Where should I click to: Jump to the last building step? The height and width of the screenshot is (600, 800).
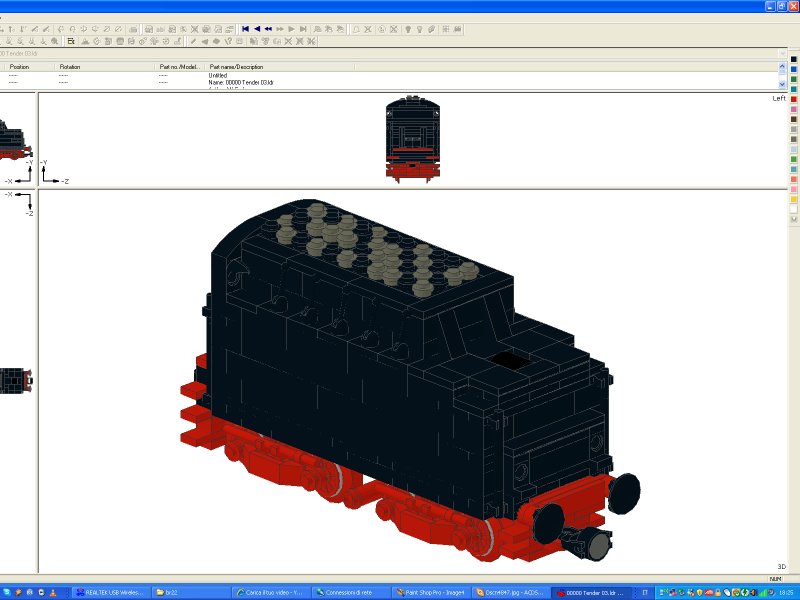pyautogui.click(x=303, y=29)
